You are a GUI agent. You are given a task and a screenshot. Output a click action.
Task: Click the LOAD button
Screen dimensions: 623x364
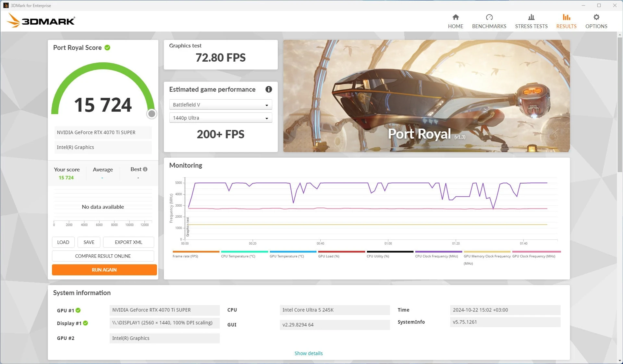pos(63,242)
